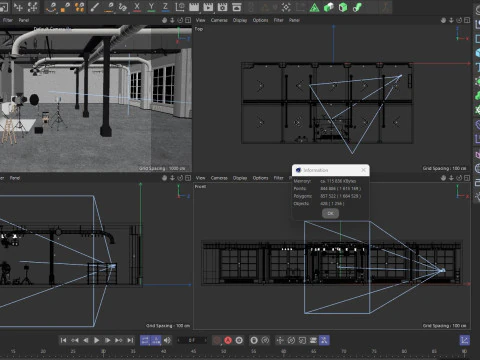Open the View menu in Front viewport

[x=200, y=178]
